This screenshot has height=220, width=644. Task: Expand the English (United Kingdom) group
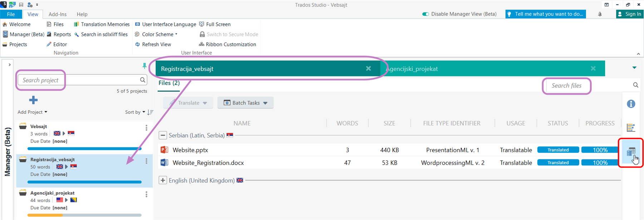163,180
